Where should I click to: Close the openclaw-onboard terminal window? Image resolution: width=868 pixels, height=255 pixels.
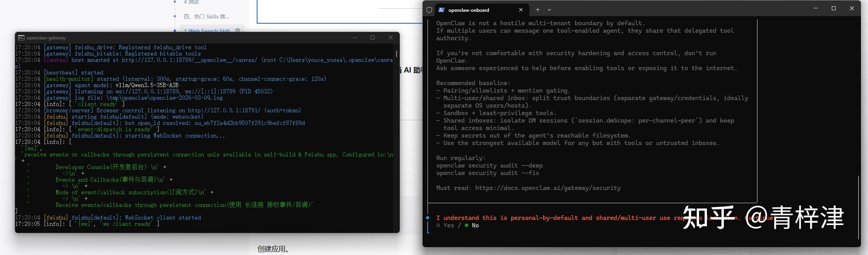[x=851, y=8]
